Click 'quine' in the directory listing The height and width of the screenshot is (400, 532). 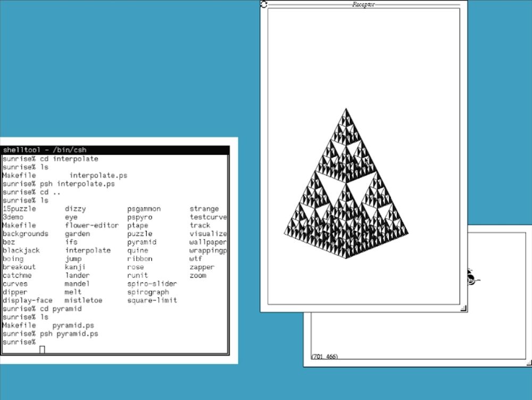click(x=138, y=250)
